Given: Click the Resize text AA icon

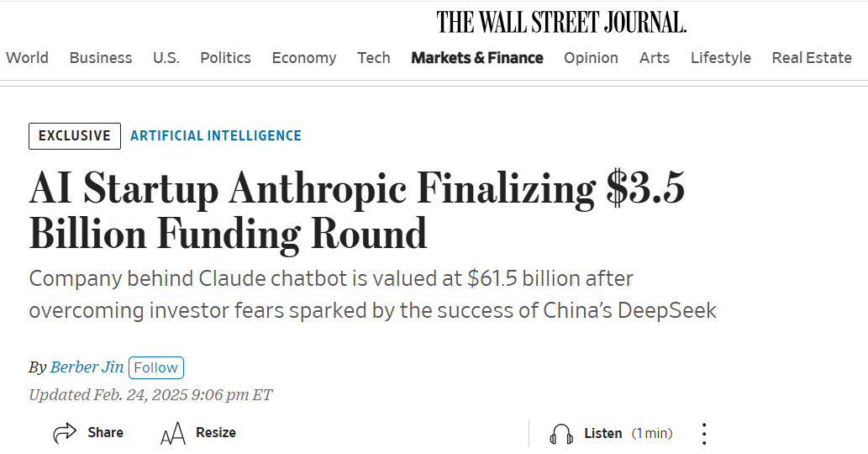Looking at the screenshot, I should (172, 434).
